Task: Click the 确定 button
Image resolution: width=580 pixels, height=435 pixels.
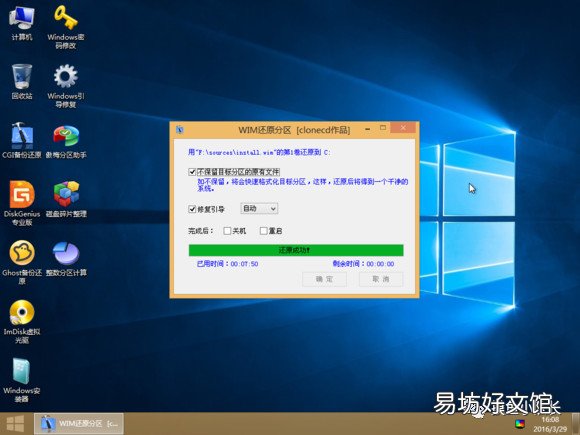Action: tap(324, 279)
